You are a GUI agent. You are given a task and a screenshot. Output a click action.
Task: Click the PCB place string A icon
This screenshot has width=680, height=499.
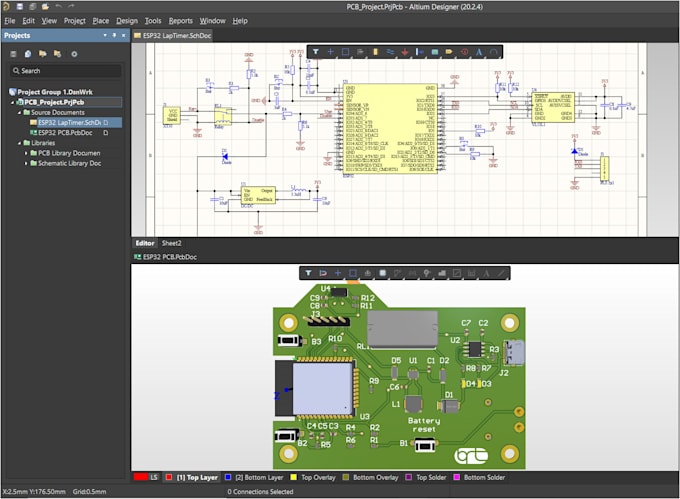pyautogui.click(x=487, y=273)
